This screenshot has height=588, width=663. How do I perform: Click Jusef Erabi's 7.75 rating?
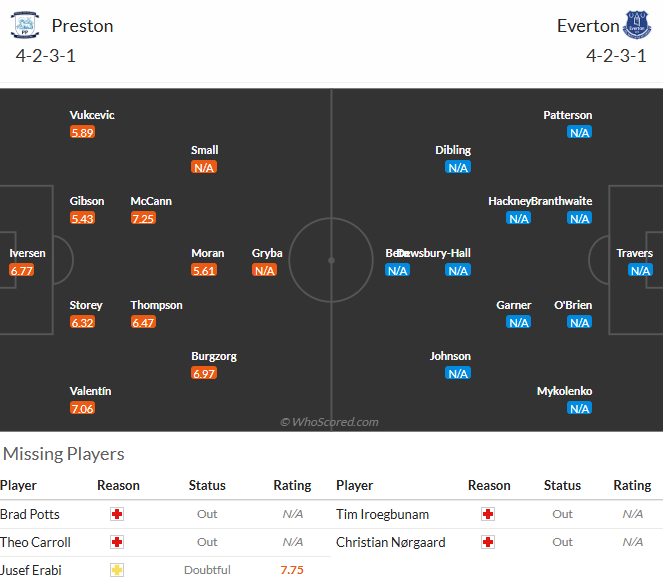[x=292, y=570]
